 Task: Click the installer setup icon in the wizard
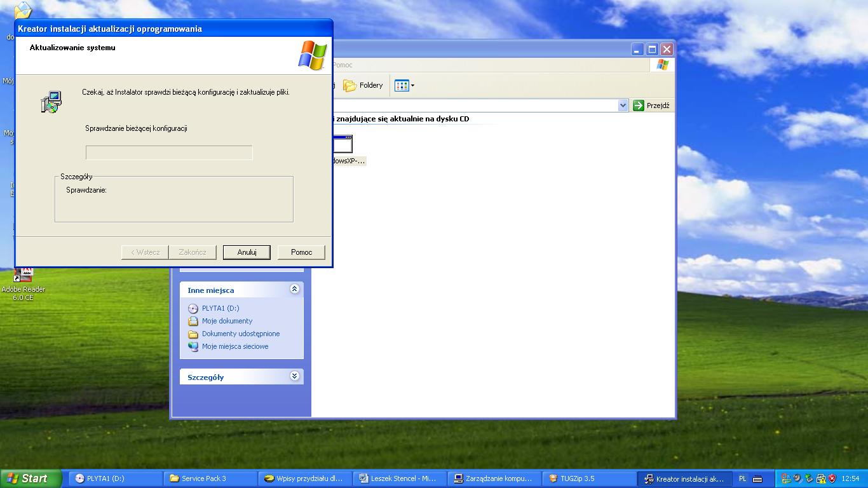coord(51,102)
